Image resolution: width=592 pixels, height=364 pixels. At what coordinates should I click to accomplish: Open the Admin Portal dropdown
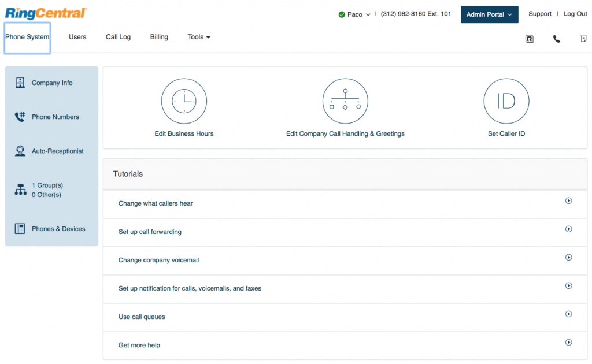coord(489,14)
